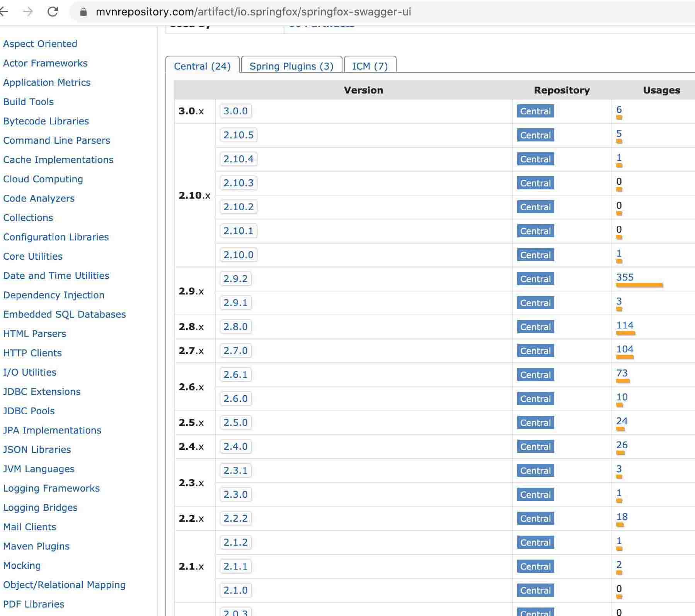Open version 2.6.1

click(235, 374)
